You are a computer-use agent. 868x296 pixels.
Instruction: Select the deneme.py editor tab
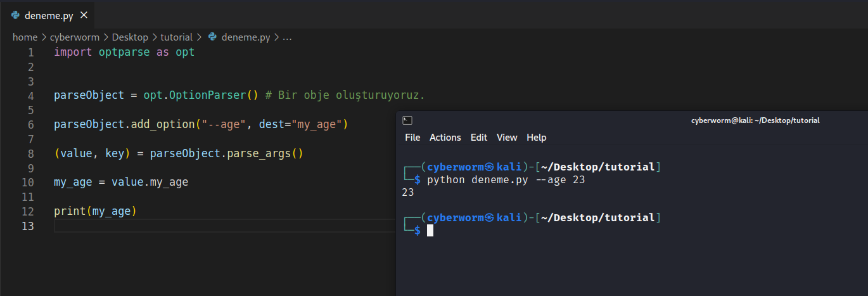49,15
